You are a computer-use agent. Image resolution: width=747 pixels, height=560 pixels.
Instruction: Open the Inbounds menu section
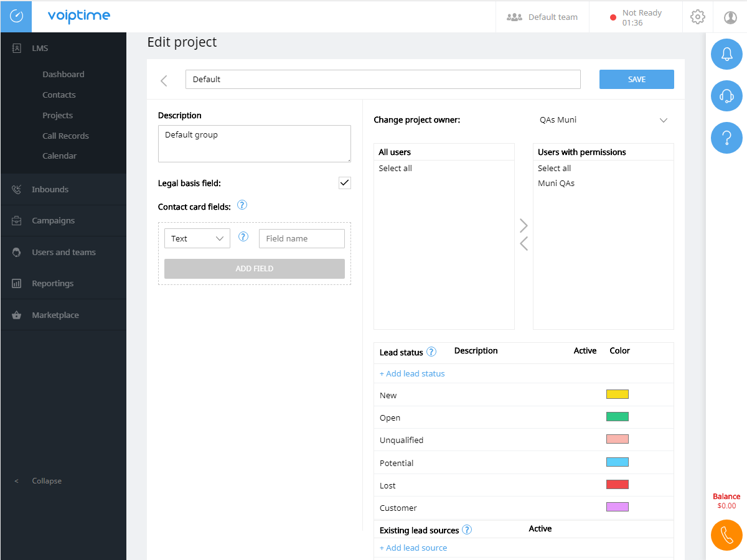pos(63,189)
